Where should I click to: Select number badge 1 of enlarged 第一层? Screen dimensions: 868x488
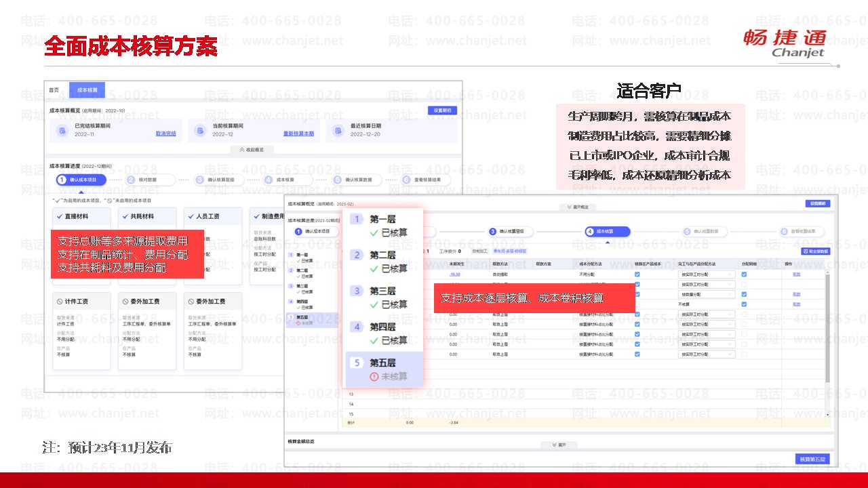[357, 219]
